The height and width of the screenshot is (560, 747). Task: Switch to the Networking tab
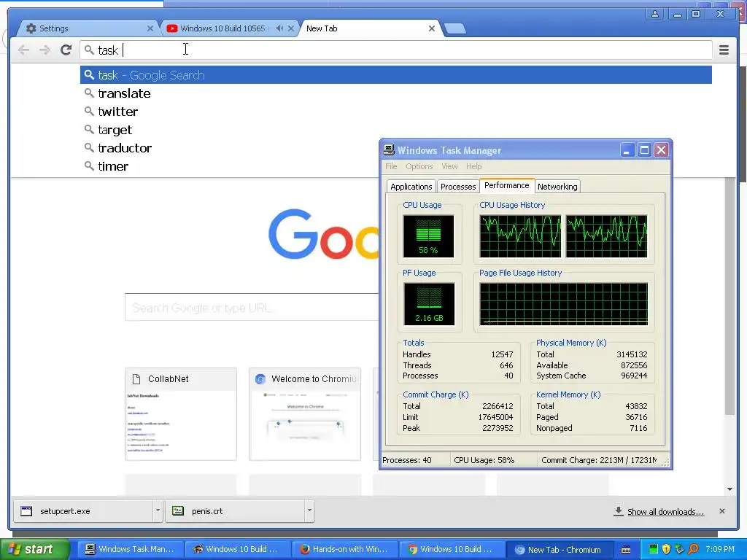point(557,187)
